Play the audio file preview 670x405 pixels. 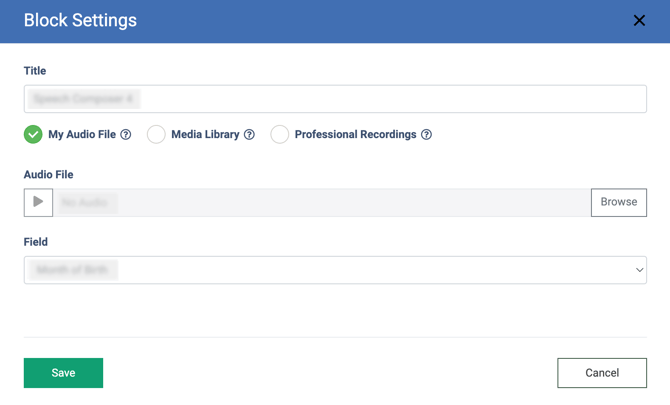pos(38,202)
